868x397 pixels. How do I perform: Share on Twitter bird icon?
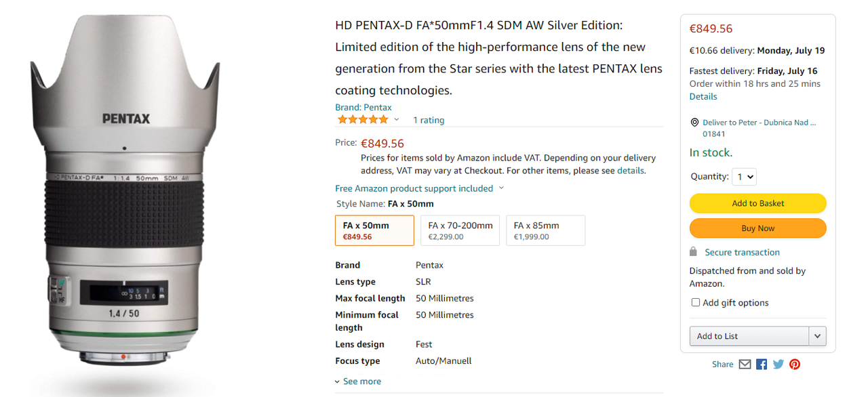tap(778, 364)
